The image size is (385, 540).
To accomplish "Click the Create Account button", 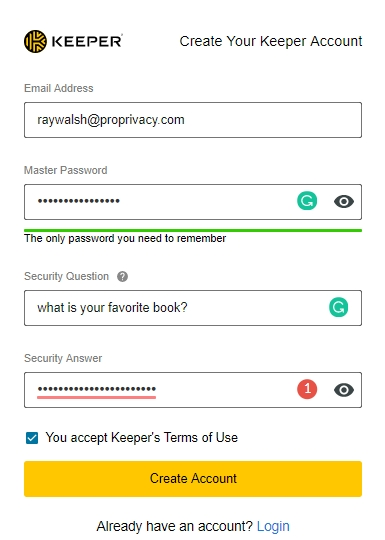I will [193, 479].
